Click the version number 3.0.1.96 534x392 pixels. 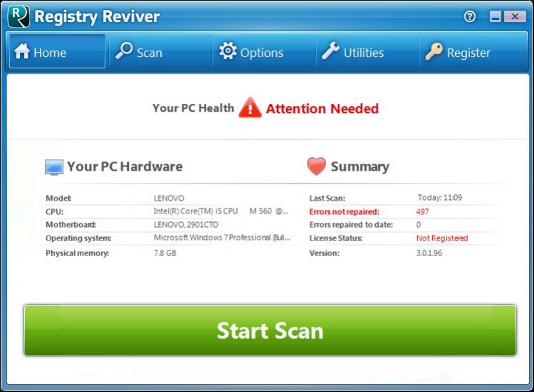tap(429, 253)
